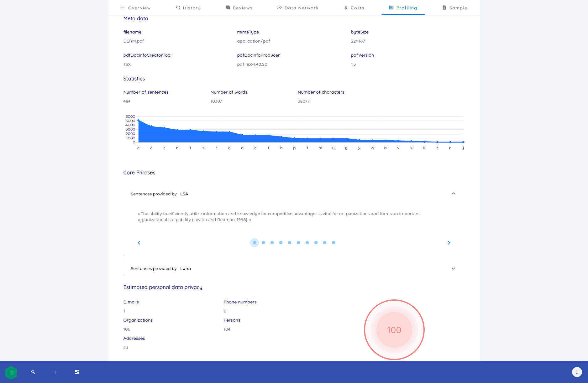Open the Costs tab
Screen dimensions: 588x383
(354, 8)
